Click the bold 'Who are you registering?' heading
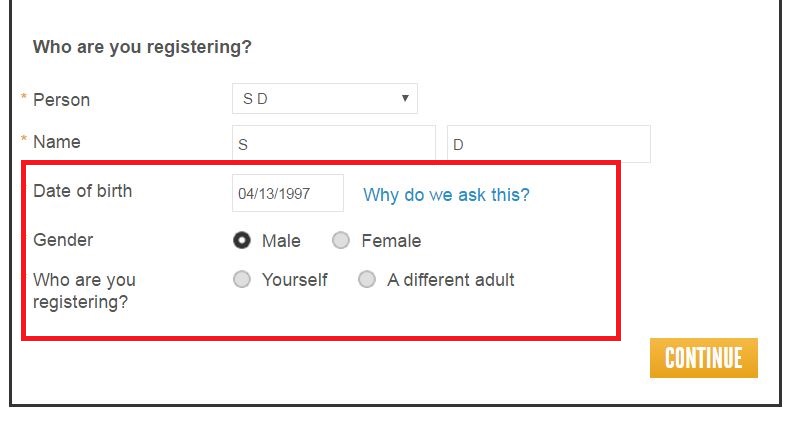 (x=142, y=46)
